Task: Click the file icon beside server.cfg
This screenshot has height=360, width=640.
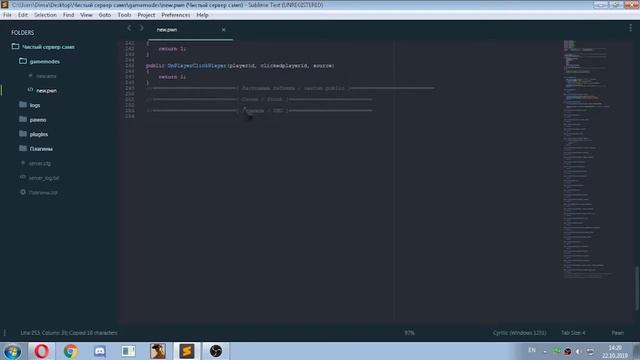Action: tap(23, 163)
